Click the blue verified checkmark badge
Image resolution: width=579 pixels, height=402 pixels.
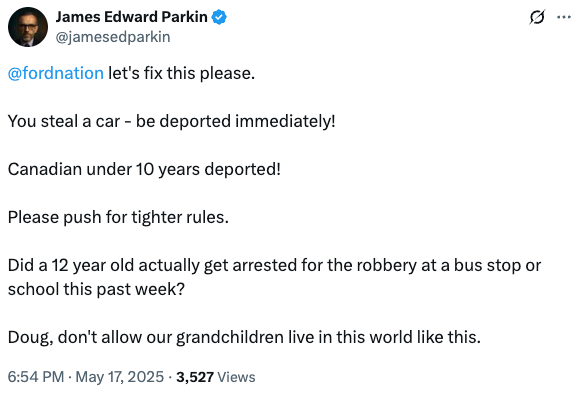point(219,17)
